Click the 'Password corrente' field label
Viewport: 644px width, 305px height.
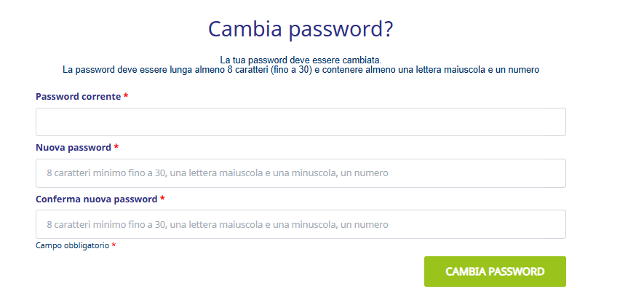78,96
